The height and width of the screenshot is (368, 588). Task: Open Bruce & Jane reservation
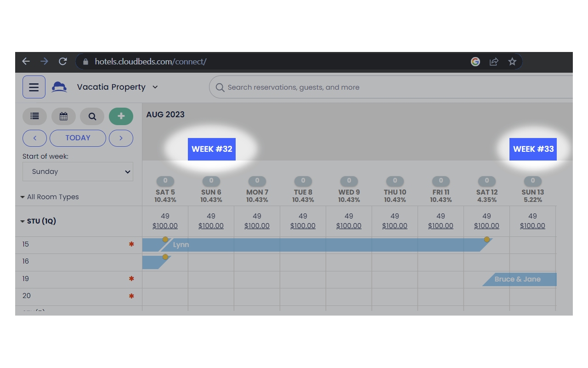click(520, 279)
